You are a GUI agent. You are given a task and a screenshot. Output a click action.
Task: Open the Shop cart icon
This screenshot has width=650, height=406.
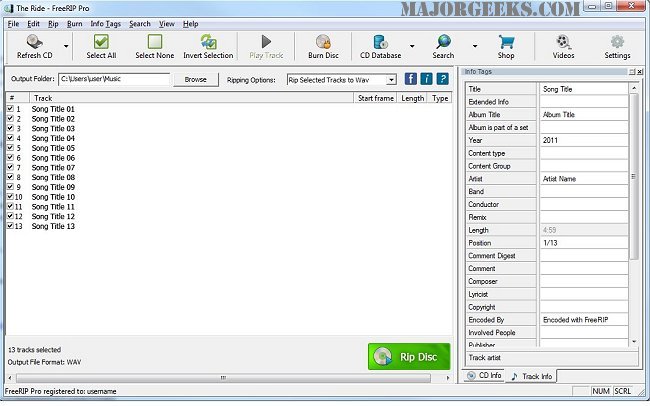[x=506, y=42]
